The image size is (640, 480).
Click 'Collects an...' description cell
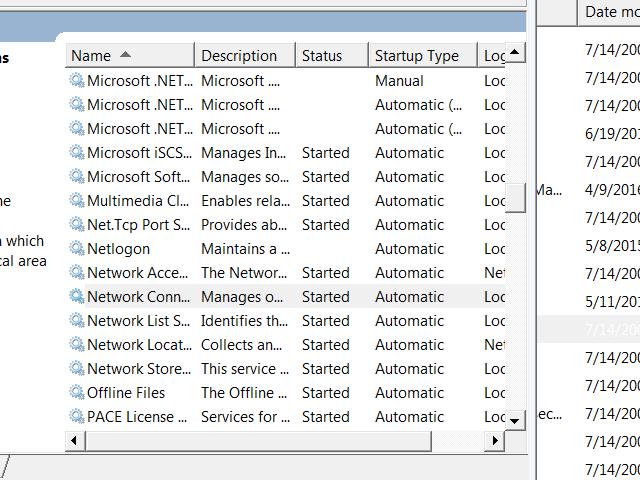[242, 345]
